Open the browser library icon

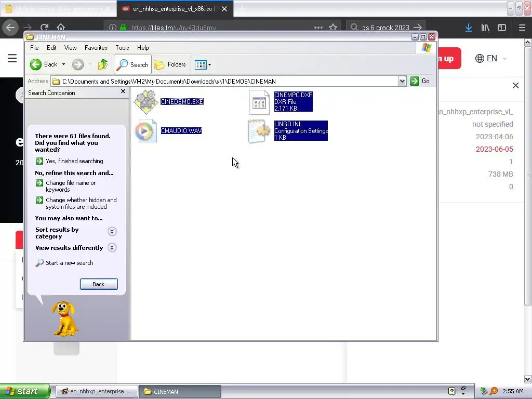click(485, 28)
